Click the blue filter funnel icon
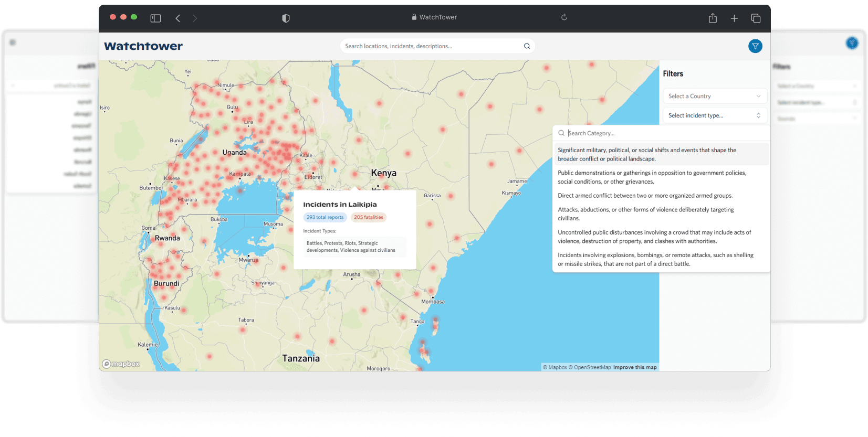The width and height of the screenshot is (868, 437). pyautogui.click(x=755, y=46)
